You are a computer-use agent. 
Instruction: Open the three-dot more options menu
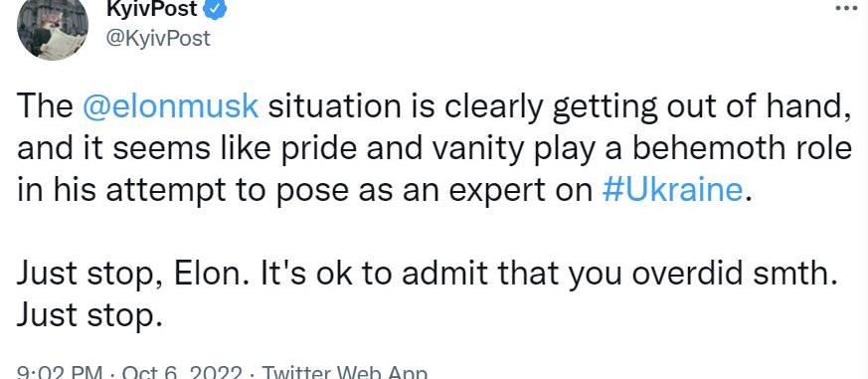click(845, 8)
